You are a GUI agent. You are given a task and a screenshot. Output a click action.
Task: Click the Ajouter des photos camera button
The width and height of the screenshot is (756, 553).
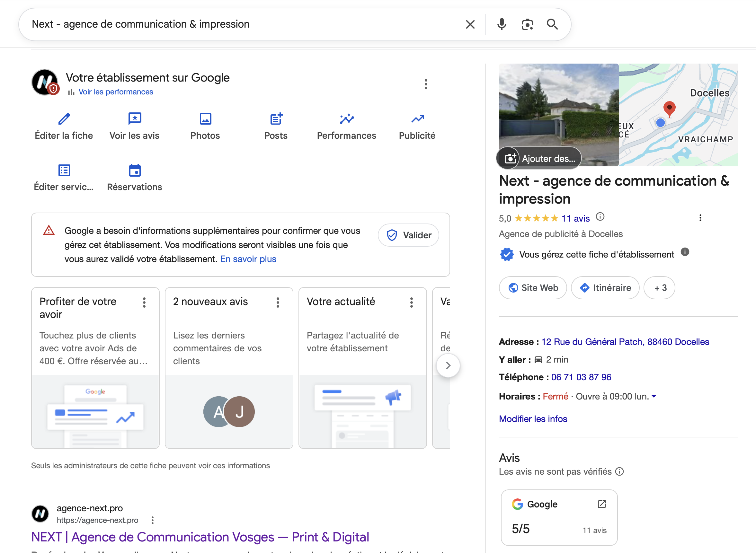(x=539, y=158)
